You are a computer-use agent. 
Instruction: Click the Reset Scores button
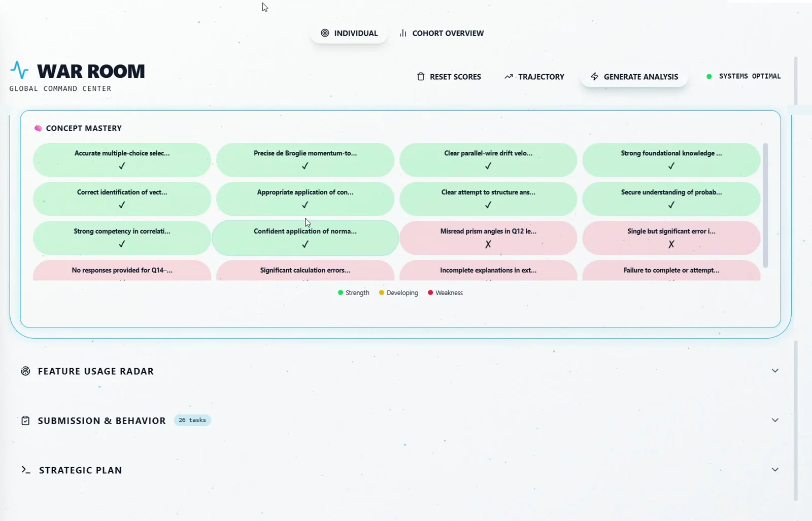[x=449, y=77]
